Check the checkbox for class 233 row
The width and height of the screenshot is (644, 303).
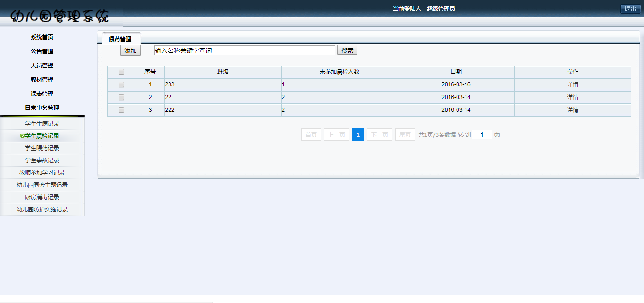(121, 84)
